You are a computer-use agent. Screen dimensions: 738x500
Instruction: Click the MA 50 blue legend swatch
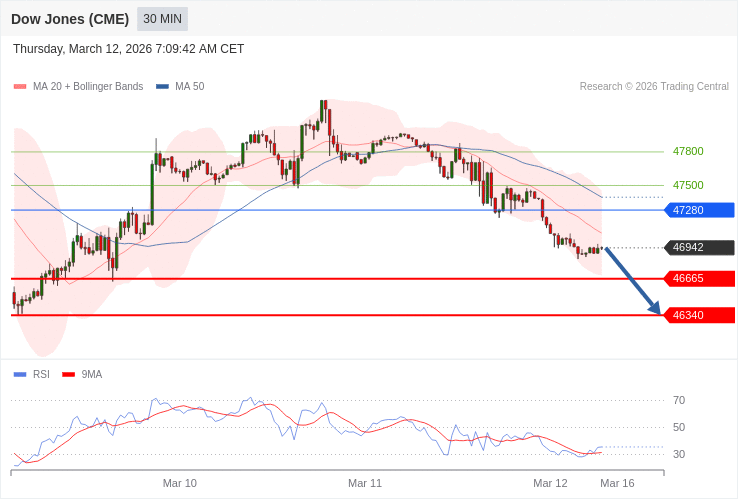[x=162, y=87]
